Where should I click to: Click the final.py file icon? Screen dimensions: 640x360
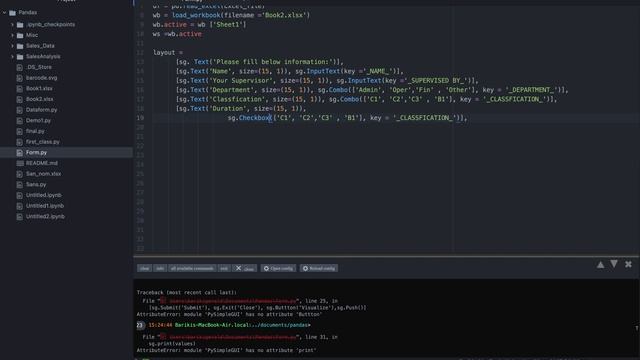tap(20, 131)
